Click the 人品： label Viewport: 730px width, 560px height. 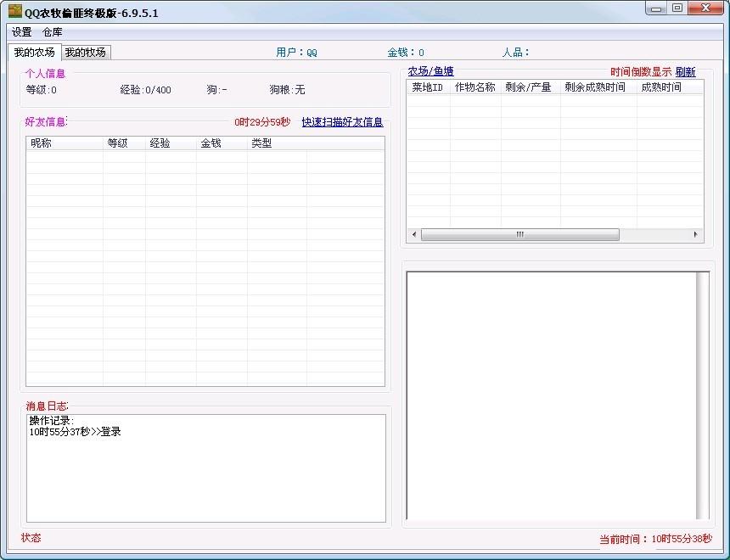(x=515, y=53)
